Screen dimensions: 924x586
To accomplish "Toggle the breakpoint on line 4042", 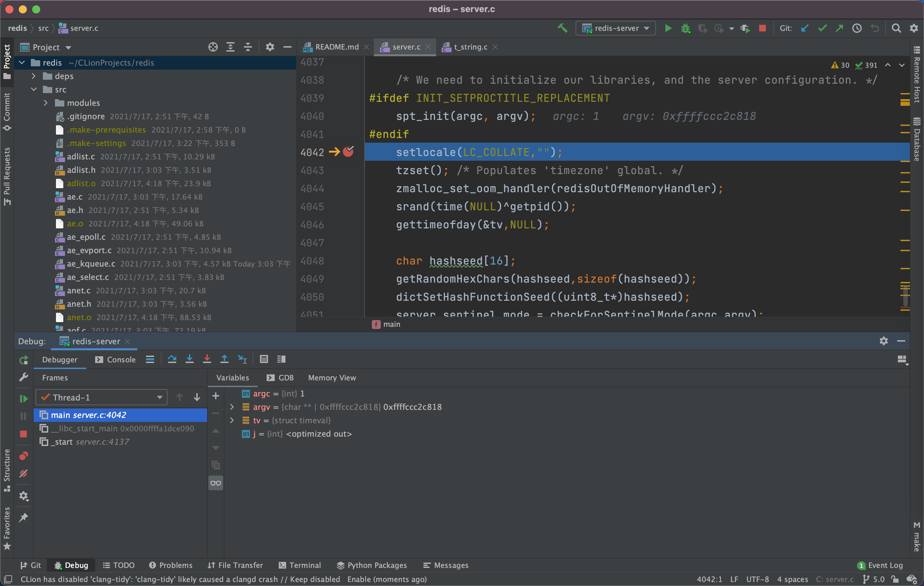I will click(348, 152).
